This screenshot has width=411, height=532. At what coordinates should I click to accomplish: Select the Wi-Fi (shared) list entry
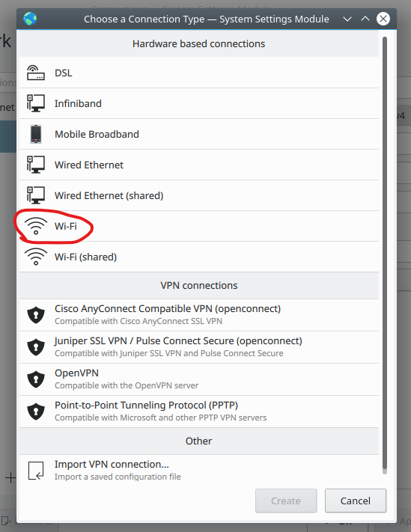tap(199, 257)
